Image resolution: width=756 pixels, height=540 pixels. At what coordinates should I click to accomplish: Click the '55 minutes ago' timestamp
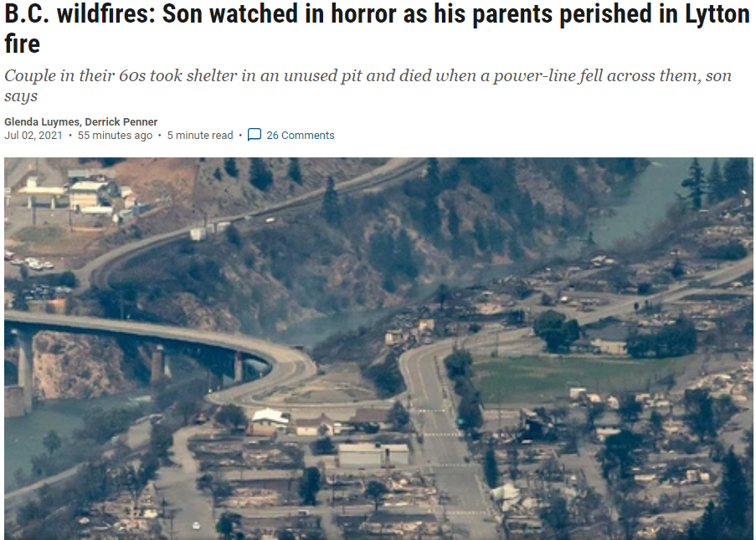[115, 136]
